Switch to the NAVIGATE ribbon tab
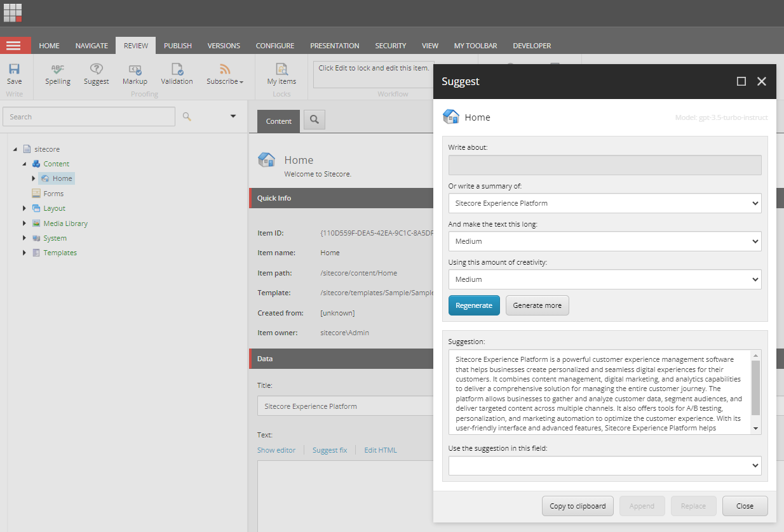The width and height of the screenshot is (784, 532). (x=91, y=46)
